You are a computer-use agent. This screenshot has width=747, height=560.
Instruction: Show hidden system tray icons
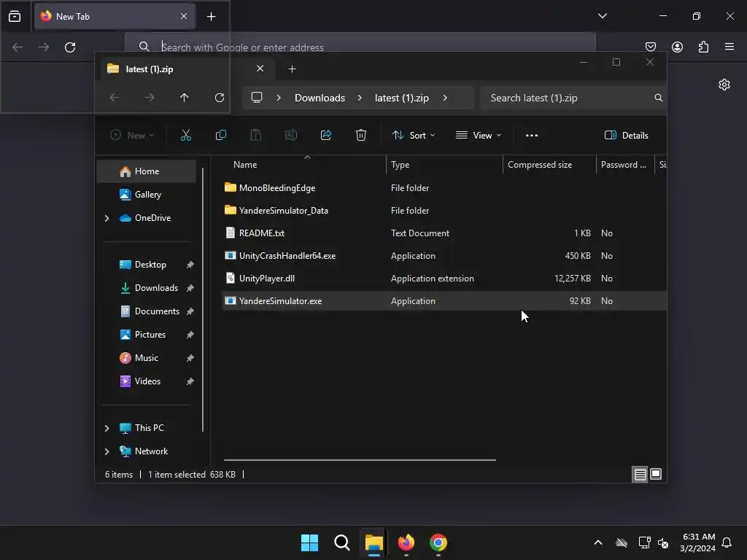598,542
